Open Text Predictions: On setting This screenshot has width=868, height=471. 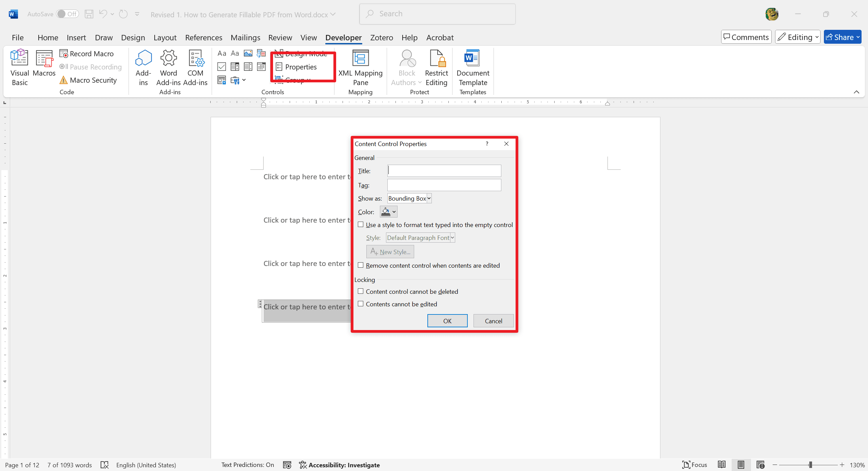click(248, 465)
